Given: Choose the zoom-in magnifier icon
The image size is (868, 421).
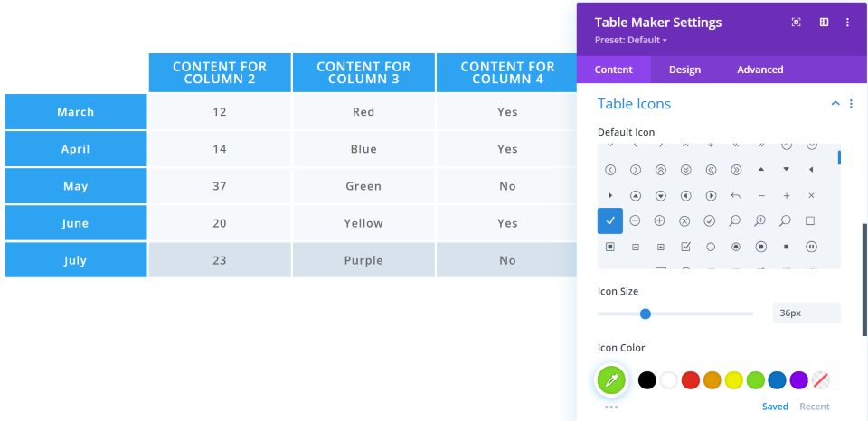Looking at the screenshot, I should point(760,220).
